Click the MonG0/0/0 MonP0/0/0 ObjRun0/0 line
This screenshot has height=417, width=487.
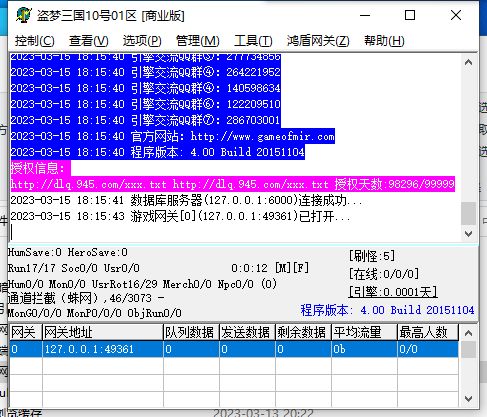(x=95, y=313)
